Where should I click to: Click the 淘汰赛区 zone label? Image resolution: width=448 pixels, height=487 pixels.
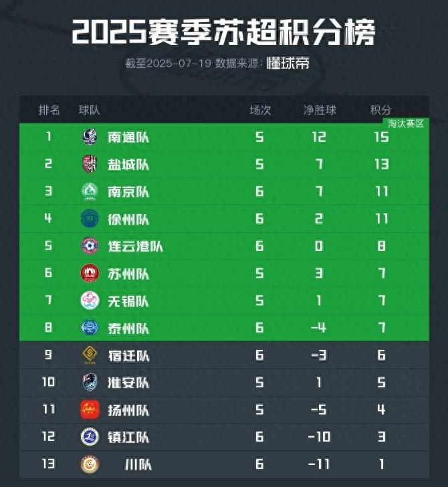pos(406,124)
